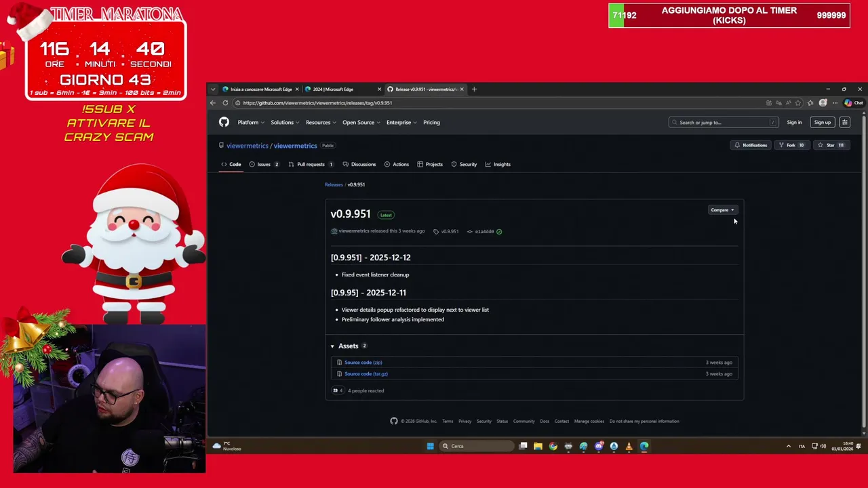Switch to 'Inizia a conoscere Microsoft Edge' tab
Screen dimensions: 868x488
coord(260,89)
